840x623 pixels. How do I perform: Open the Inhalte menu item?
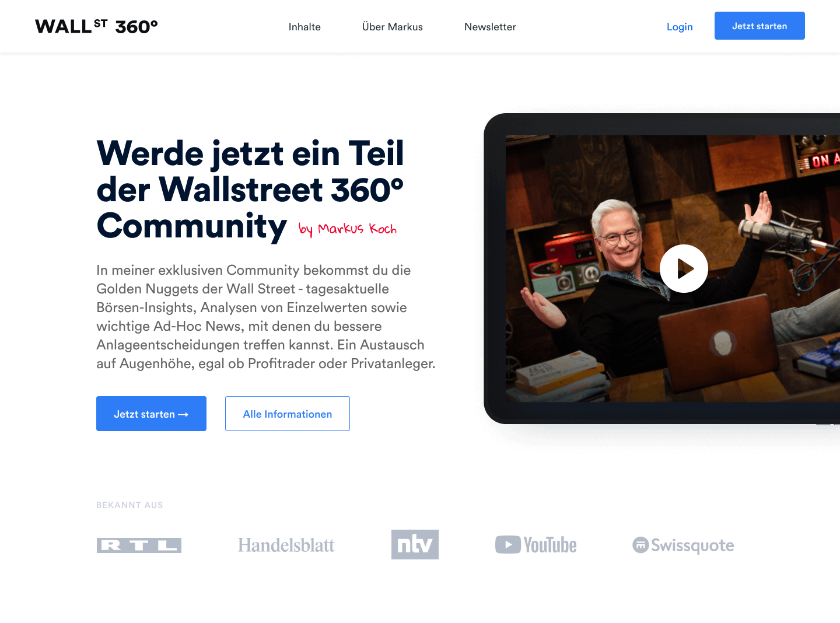click(x=304, y=27)
